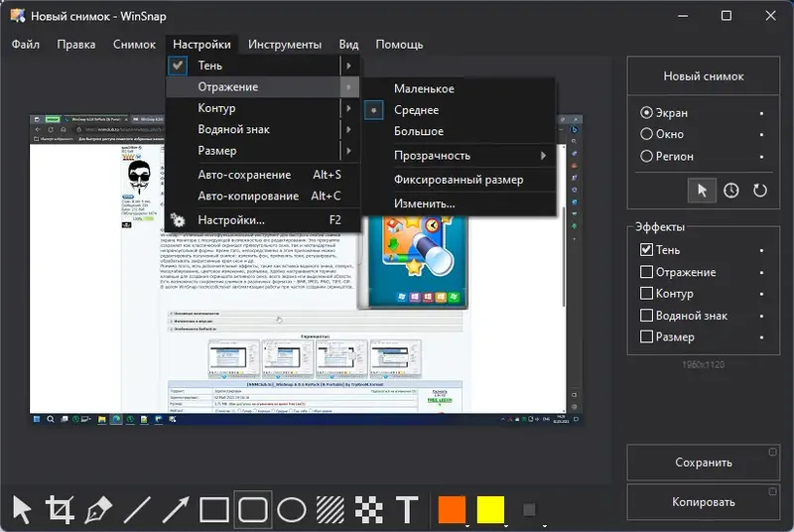Open options dot next to Тень effect
The image size is (794, 532).
[x=761, y=250]
